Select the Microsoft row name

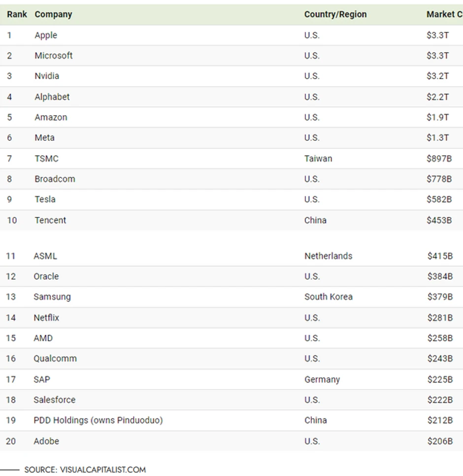coord(53,56)
